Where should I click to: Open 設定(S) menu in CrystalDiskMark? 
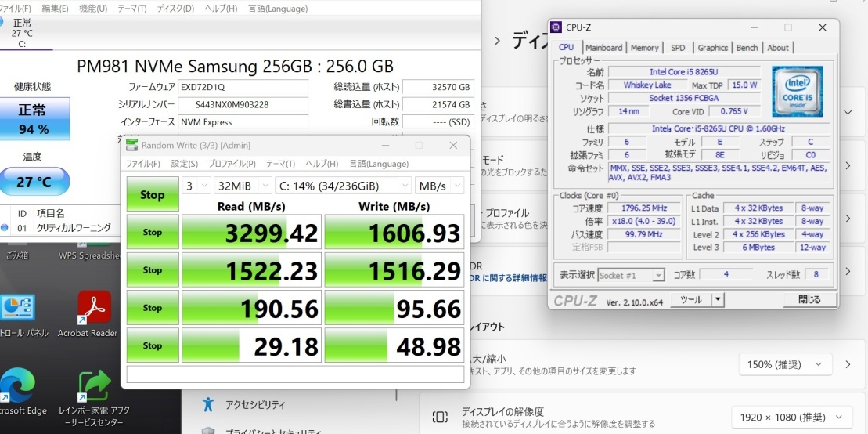click(x=185, y=164)
